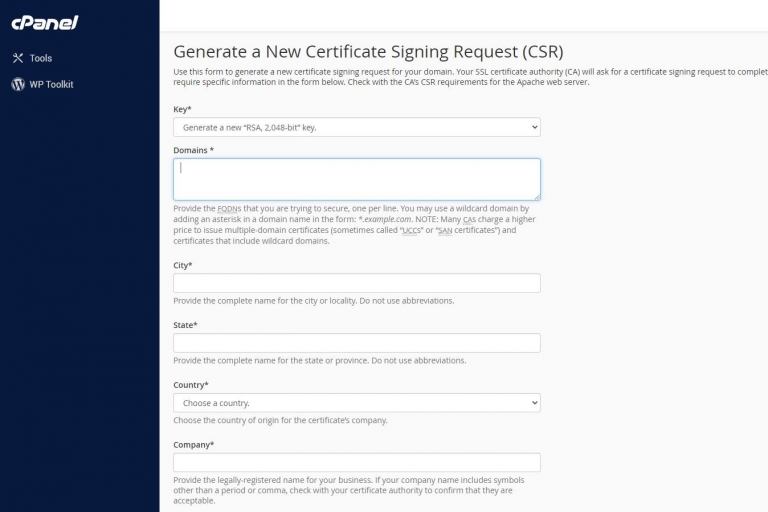Focus the Domains text area
The height and width of the screenshot is (512, 768).
[x=357, y=179]
